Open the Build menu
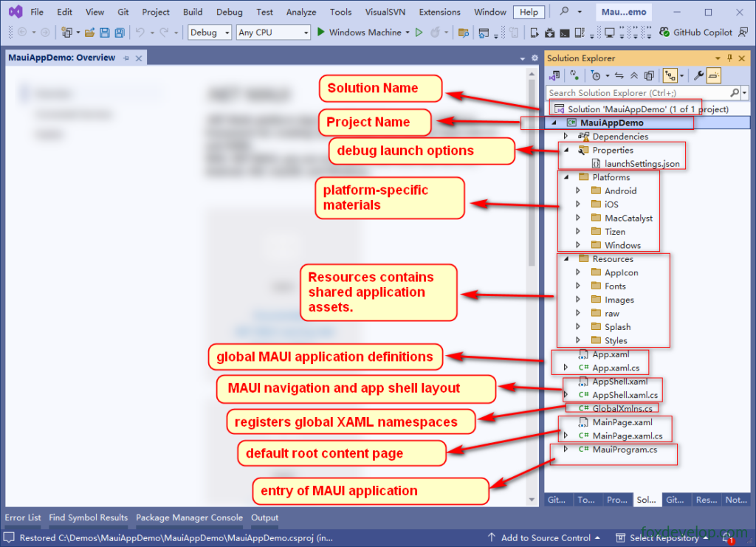Viewport: 756px width, 547px height. [193, 12]
